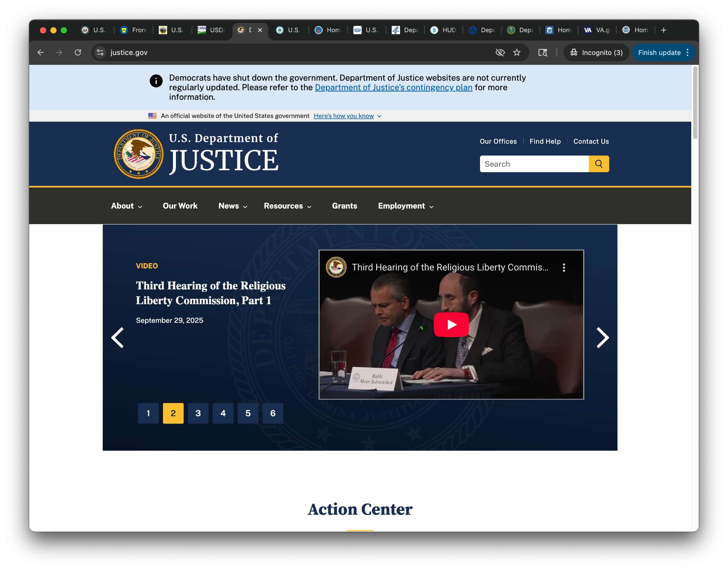The width and height of the screenshot is (728, 570).
Task: Click the third-party cookies blocked eye icon
Action: (500, 52)
